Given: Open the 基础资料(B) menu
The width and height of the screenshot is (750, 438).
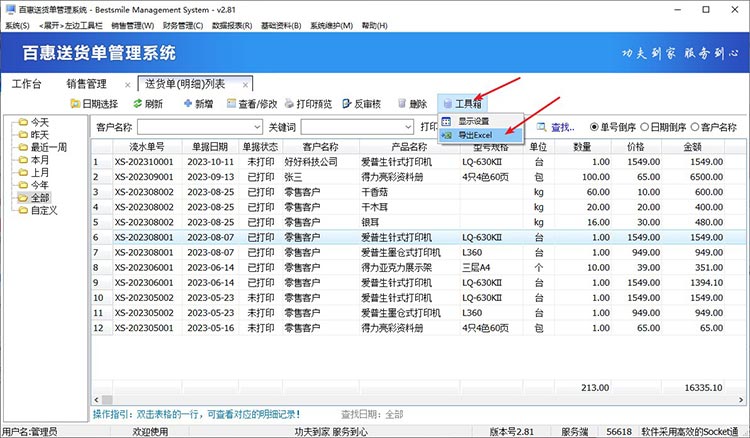Looking at the screenshot, I should 281,25.
